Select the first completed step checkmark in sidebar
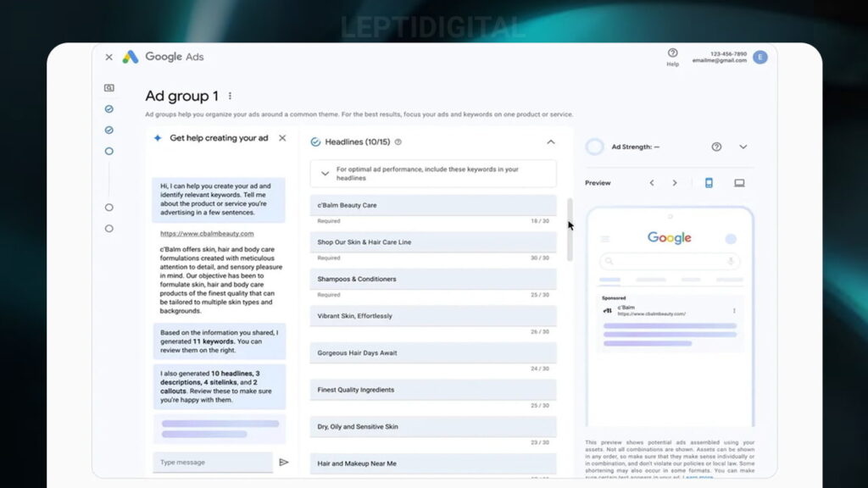 tap(109, 109)
